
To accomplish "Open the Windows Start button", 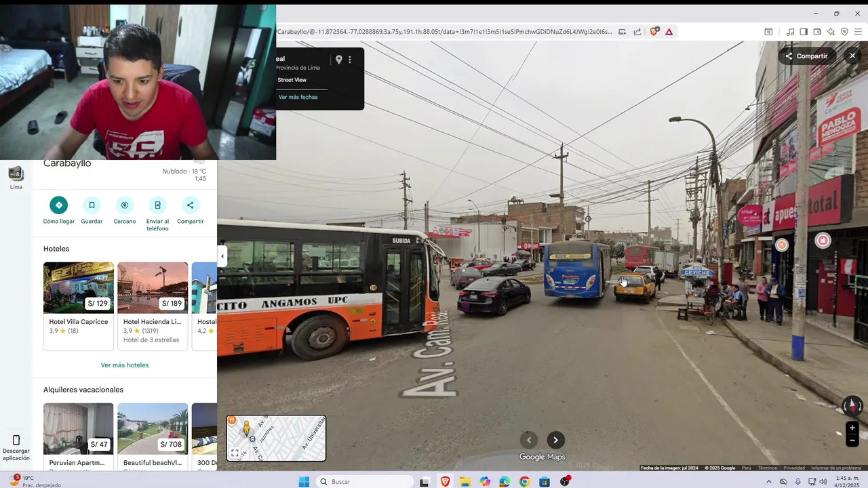I will tap(304, 482).
